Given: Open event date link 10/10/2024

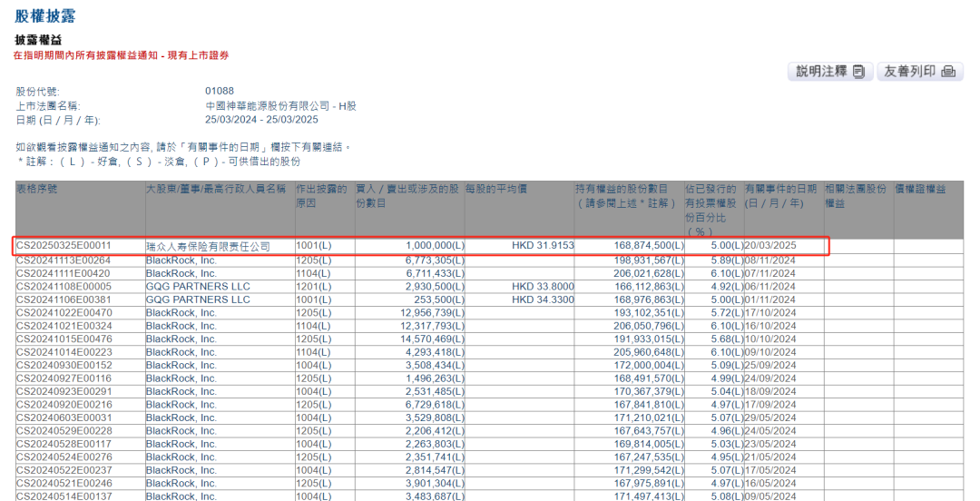Looking at the screenshot, I should click(770, 339).
